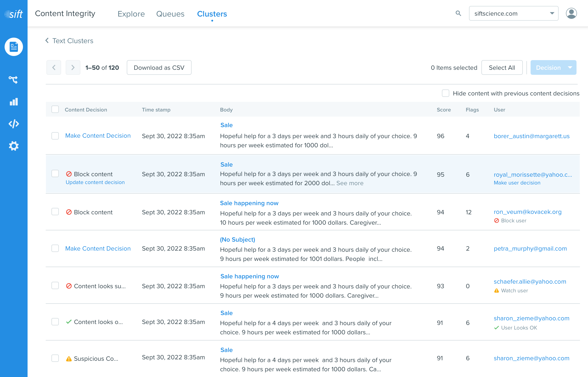The height and width of the screenshot is (377, 588).
Task: Open user borer_austin@margarett.us
Action: (x=532, y=136)
